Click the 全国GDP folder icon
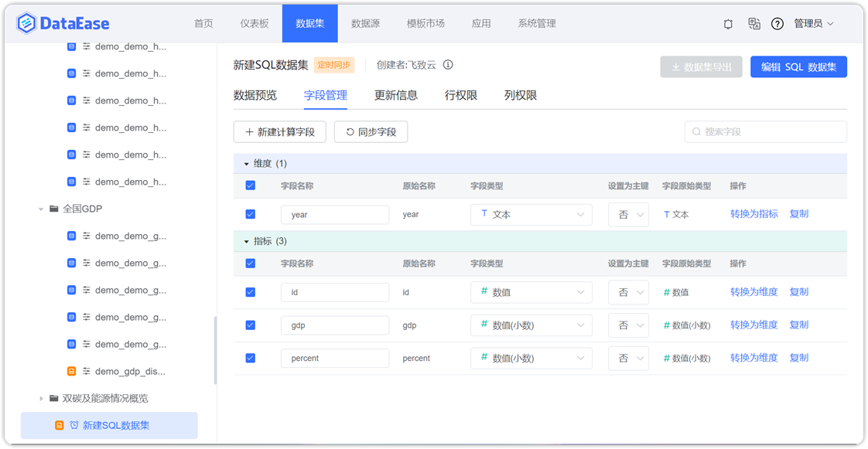 pyautogui.click(x=53, y=209)
